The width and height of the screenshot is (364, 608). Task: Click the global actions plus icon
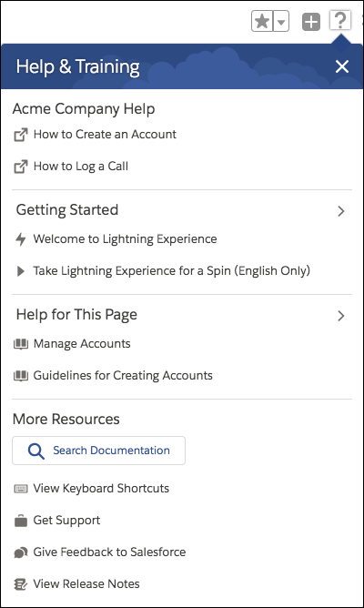point(311,22)
